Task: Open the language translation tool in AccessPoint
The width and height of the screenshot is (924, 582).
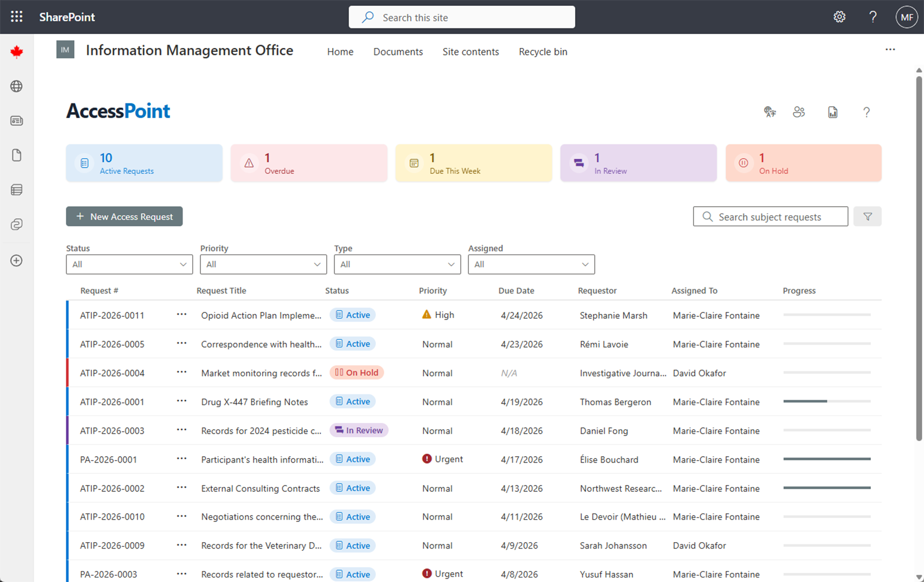Action: tap(769, 112)
